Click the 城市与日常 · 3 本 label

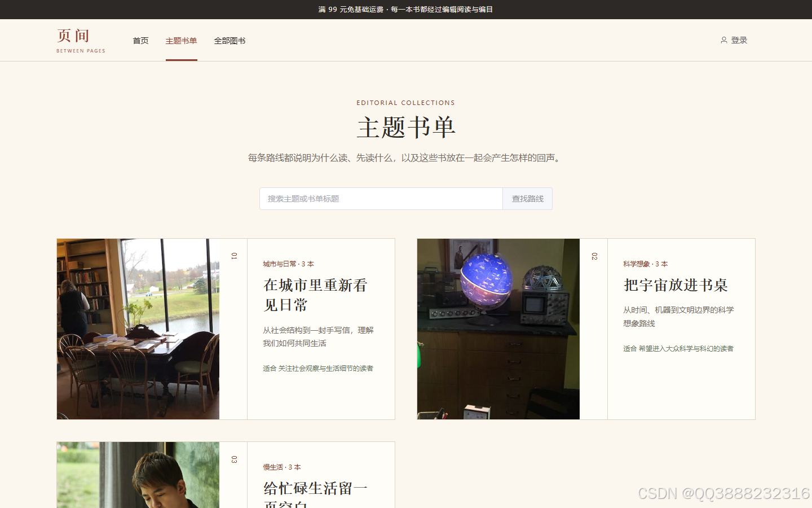tap(288, 264)
